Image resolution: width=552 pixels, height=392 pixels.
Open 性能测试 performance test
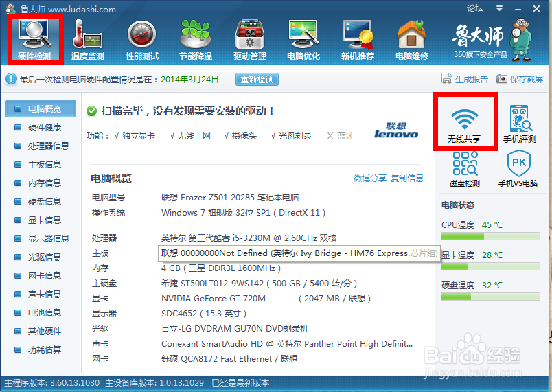(142, 40)
